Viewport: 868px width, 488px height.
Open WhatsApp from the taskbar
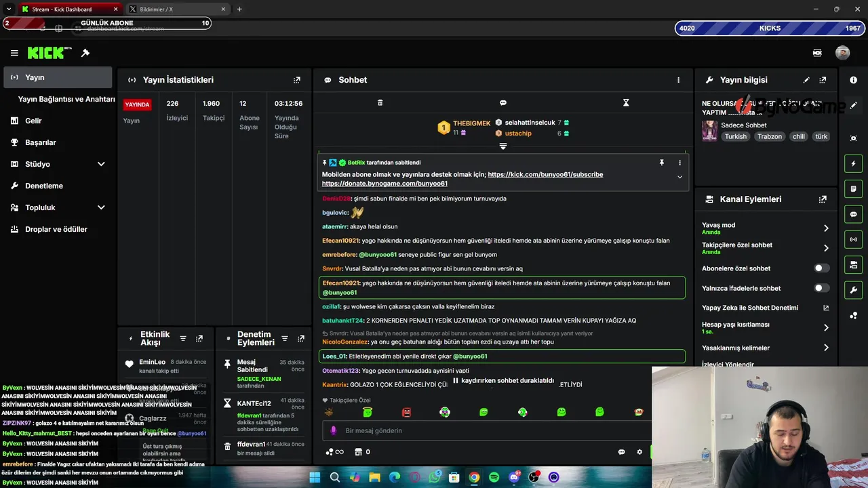(x=434, y=477)
